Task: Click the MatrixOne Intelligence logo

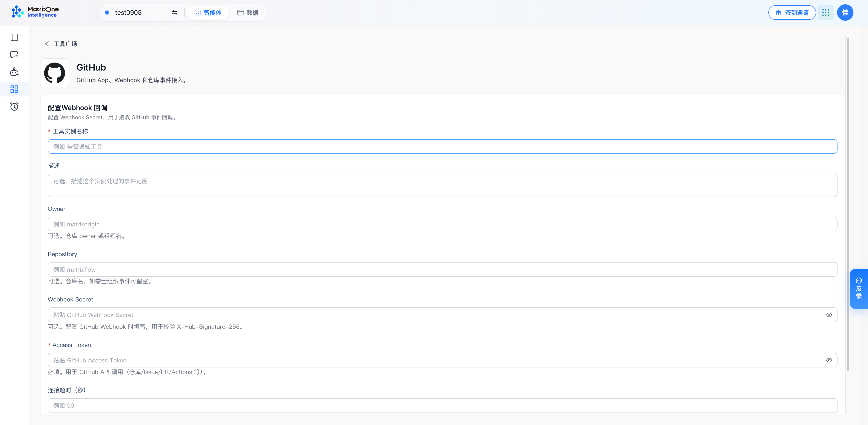Action: pyautogui.click(x=35, y=12)
